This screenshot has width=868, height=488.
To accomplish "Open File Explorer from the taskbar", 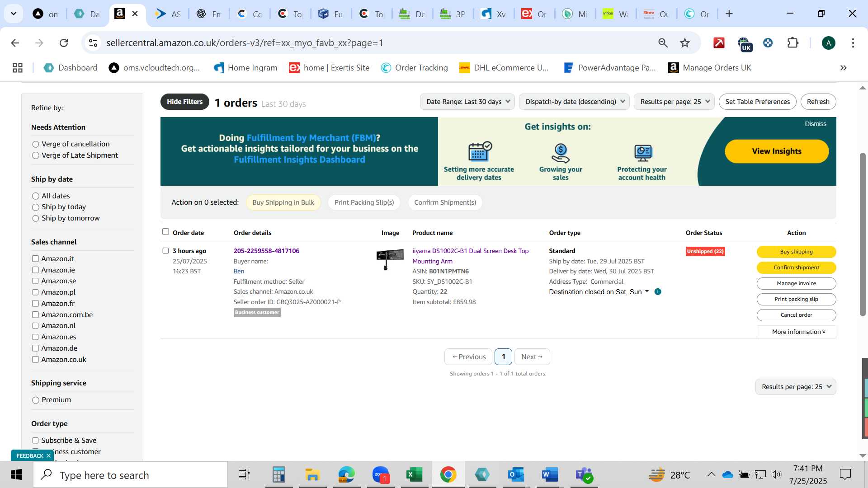I will 312,475.
